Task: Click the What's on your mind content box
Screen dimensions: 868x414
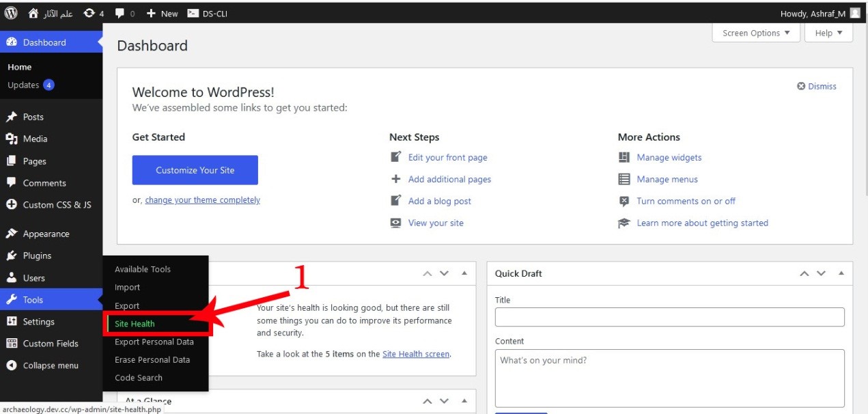Action: (x=670, y=378)
